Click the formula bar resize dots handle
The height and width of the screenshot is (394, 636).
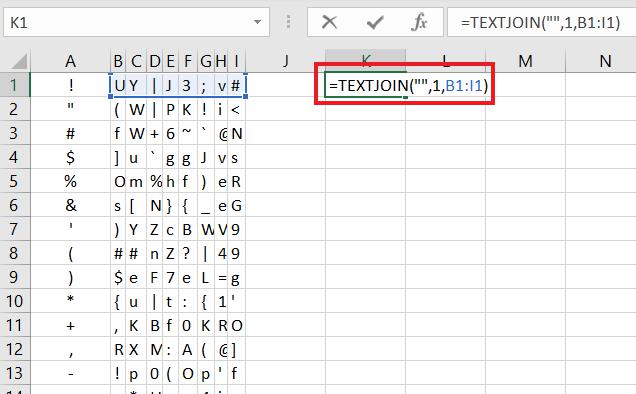click(288, 22)
